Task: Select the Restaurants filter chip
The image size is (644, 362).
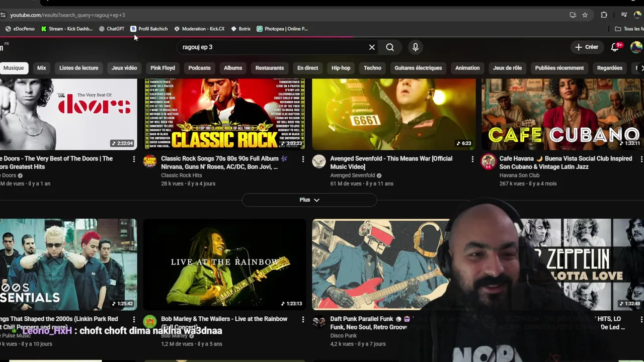Action: click(270, 68)
